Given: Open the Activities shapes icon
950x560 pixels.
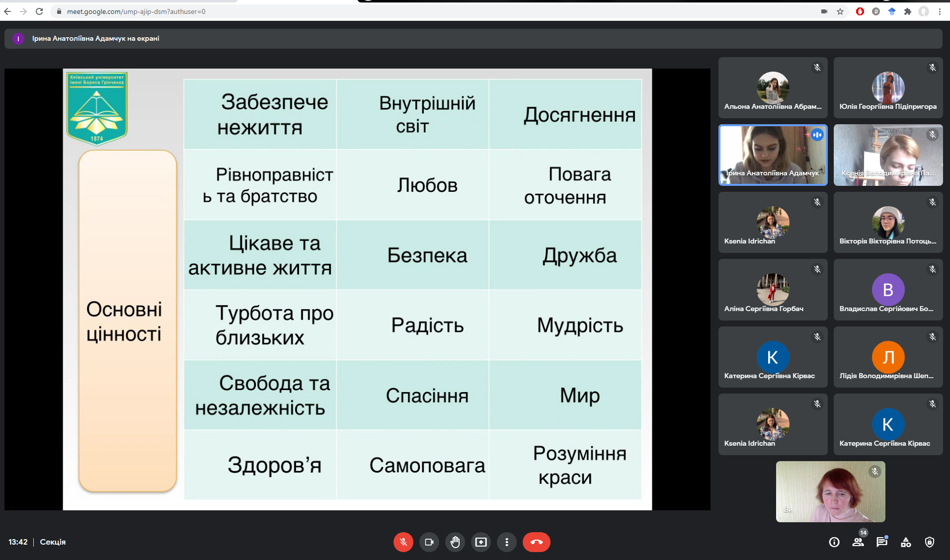Looking at the screenshot, I should tap(906, 542).
